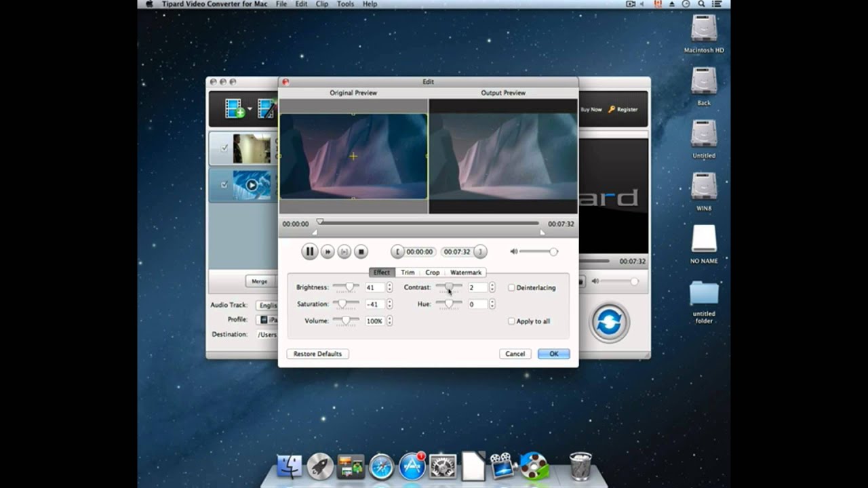This screenshot has height=488, width=868.
Task: Click the trim start marker triangle
Action: [315, 232]
